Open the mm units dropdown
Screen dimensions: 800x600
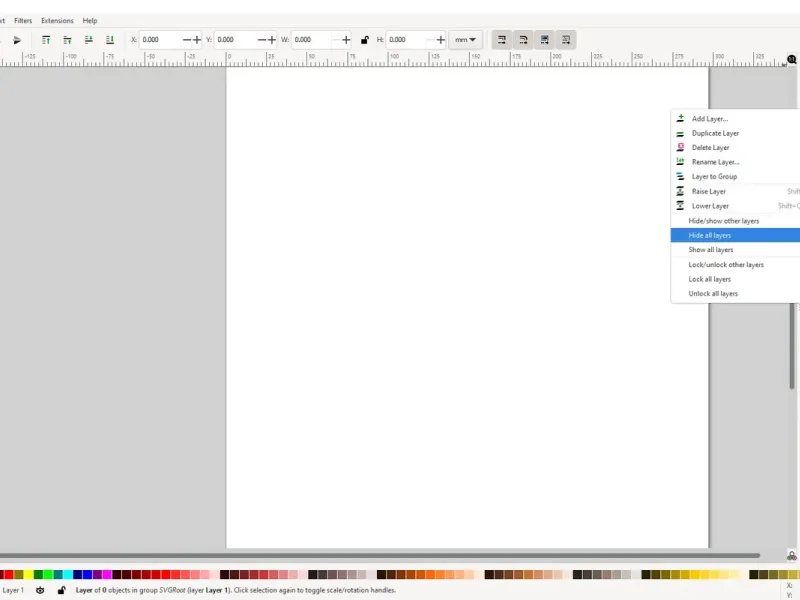[465, 40]
